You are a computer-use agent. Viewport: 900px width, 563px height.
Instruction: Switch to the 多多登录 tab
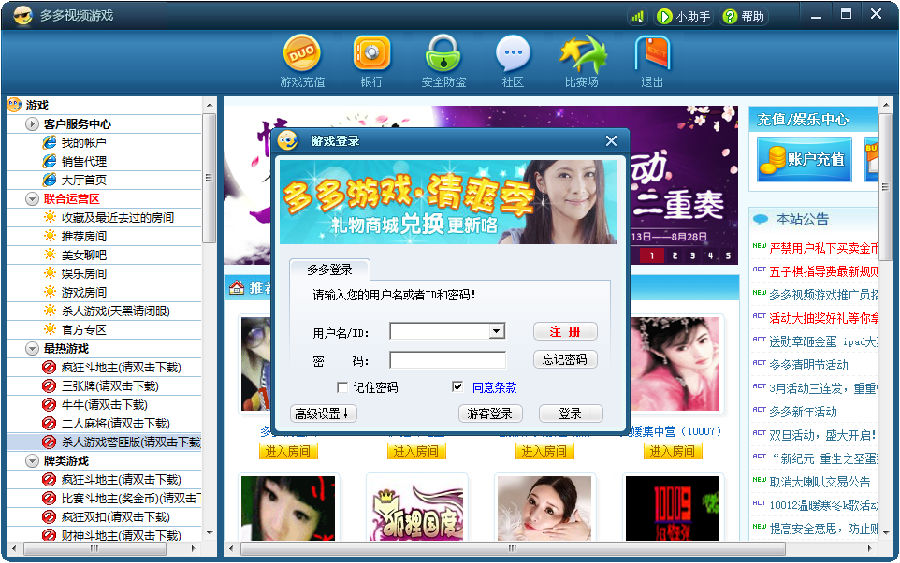tap(329, 270)
